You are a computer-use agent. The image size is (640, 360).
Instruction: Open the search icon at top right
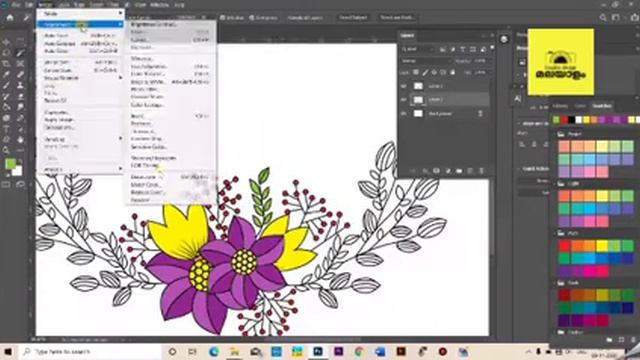[603, 18]
